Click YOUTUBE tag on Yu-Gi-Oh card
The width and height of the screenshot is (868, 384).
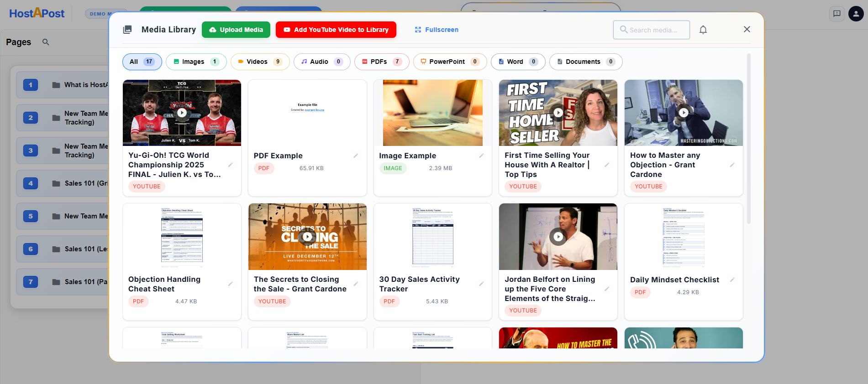(x=147, y=187)
